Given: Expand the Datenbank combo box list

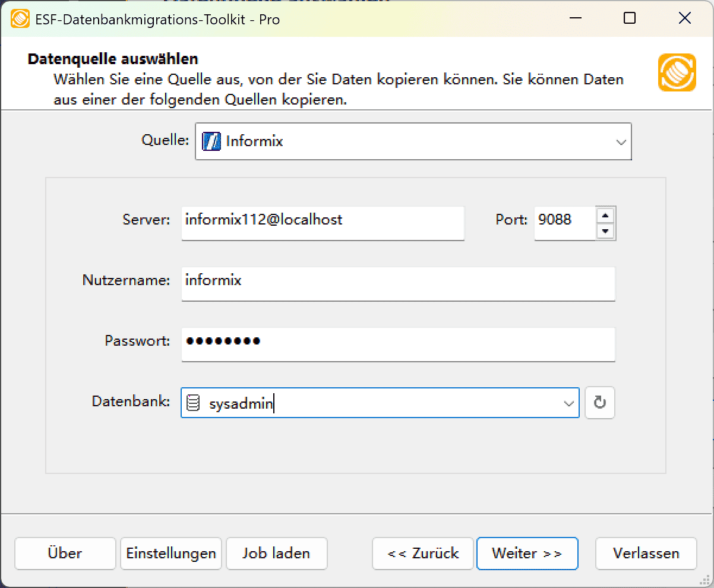Looking at the screenshot, I should (567, 403).
